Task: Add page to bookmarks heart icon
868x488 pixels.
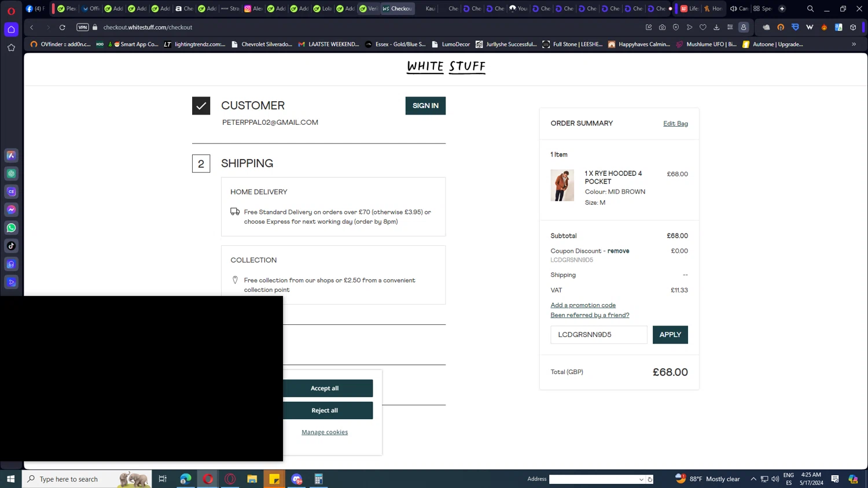Action: click(703, 27)
